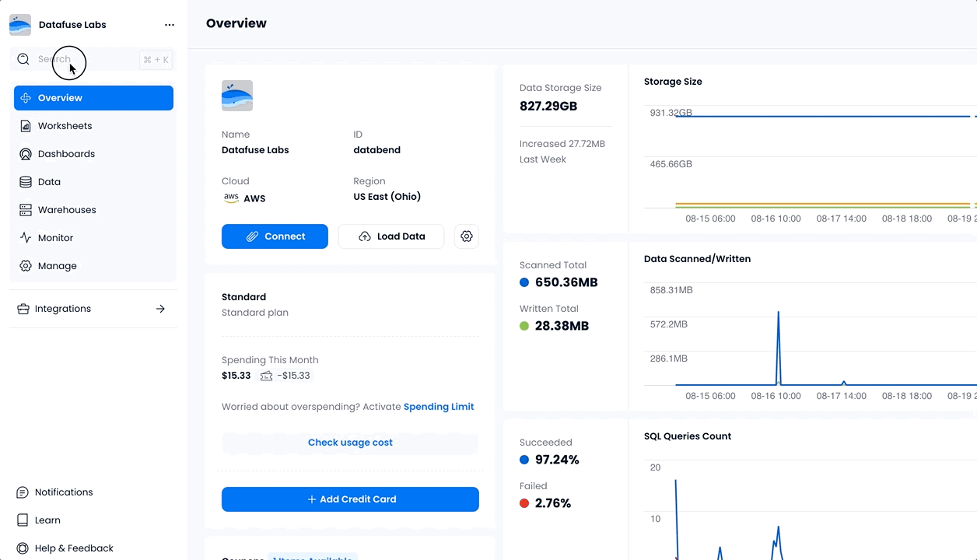Open the Monitor page
The width and height of the screenshot is (977, 560).
[x=93, y=238]
